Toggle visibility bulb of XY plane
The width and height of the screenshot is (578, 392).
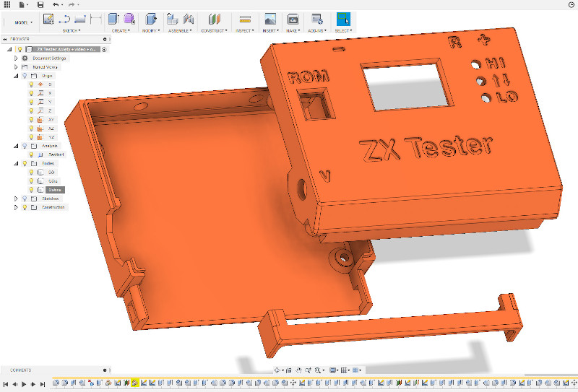pyautogui.click(x=31, y=120)
